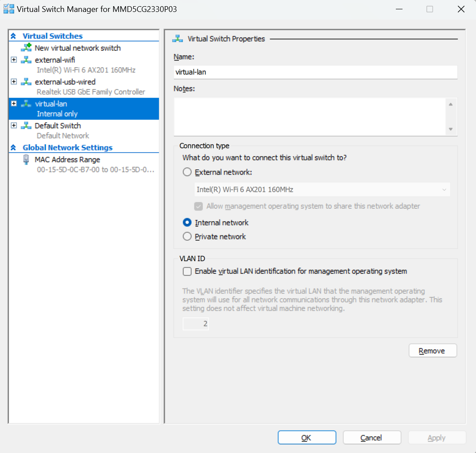This screenshot has width=476, height=453.
Task: Collapse the Virtual Switches section
Action: click(13, 36)
